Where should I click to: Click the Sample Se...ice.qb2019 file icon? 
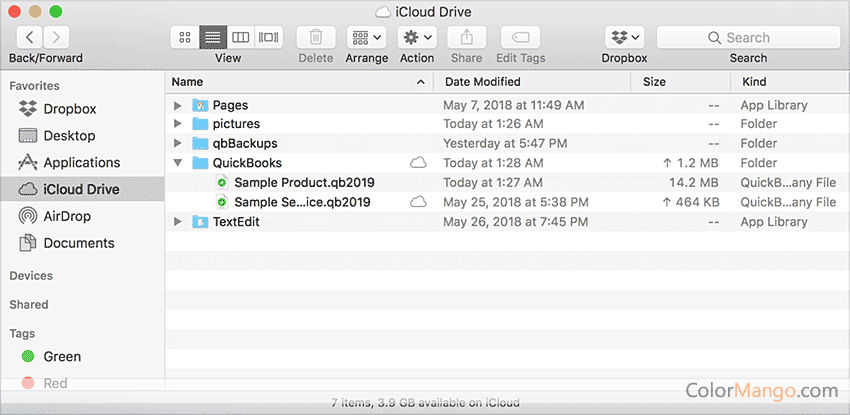(x=221, y=202)
